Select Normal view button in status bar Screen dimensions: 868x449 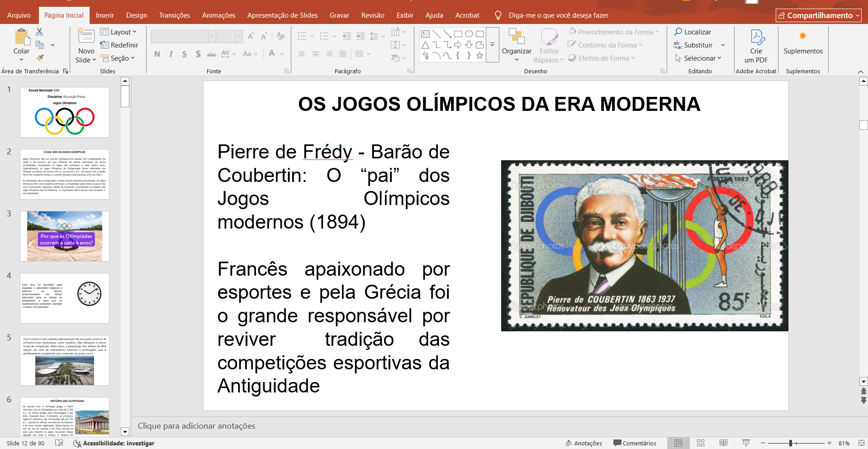click(678, 443)
